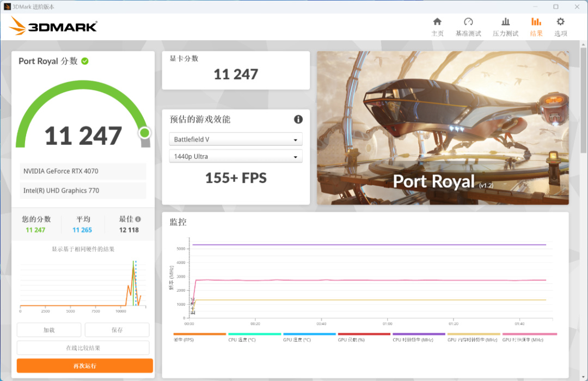Open the 选项 options tab
Screen dimensions: 588x381
[561, 27]
